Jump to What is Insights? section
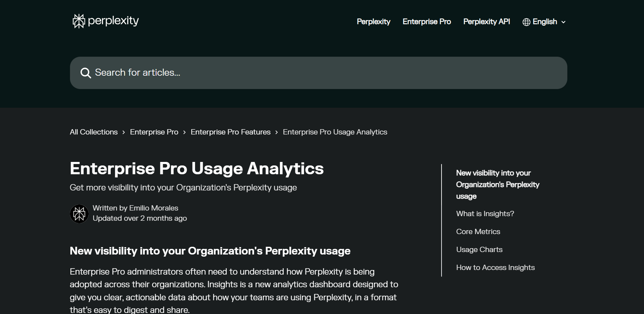644x314 pixels. tap(485, 214)
